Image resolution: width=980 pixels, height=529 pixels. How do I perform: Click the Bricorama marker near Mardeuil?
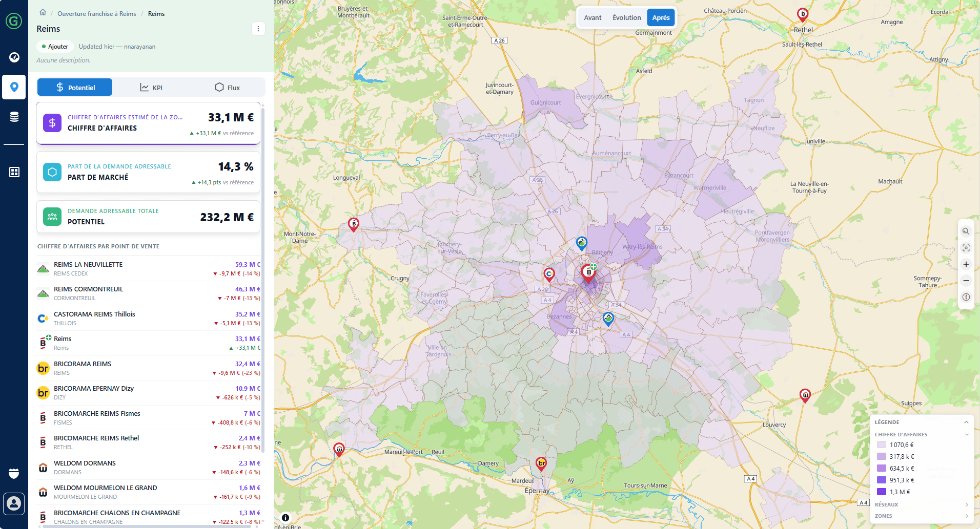(x=541, y=464)
